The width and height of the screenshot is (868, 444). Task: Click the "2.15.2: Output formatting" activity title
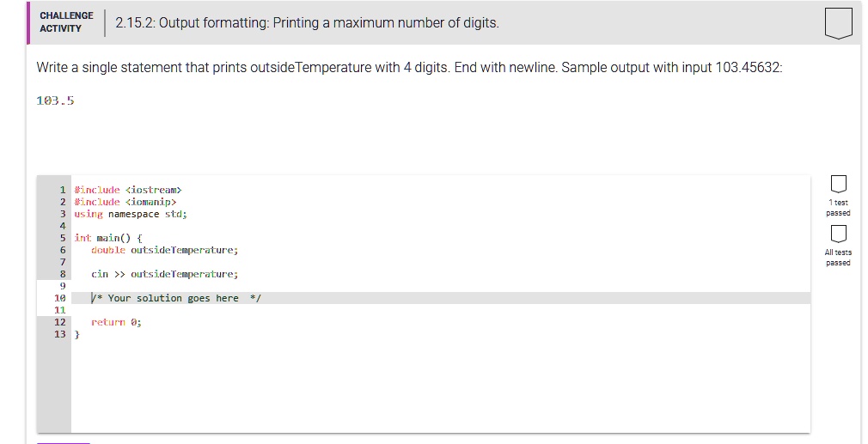tap(307, 23)
